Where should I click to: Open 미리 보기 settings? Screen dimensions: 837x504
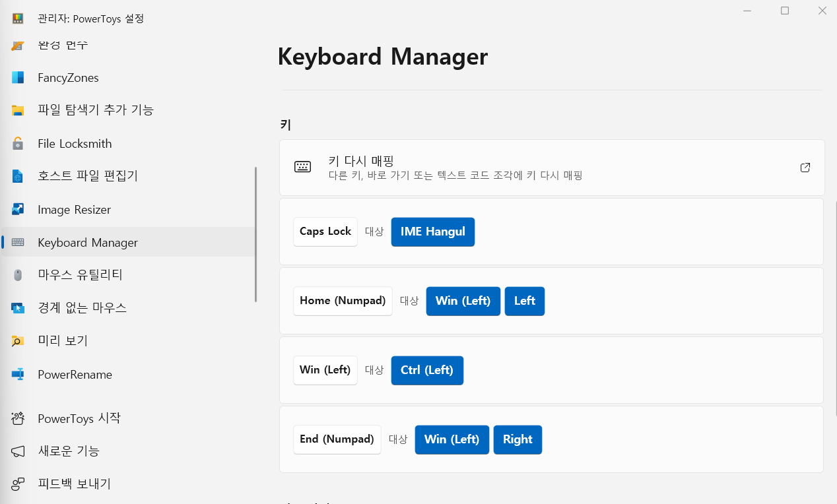tap(129, 341)
